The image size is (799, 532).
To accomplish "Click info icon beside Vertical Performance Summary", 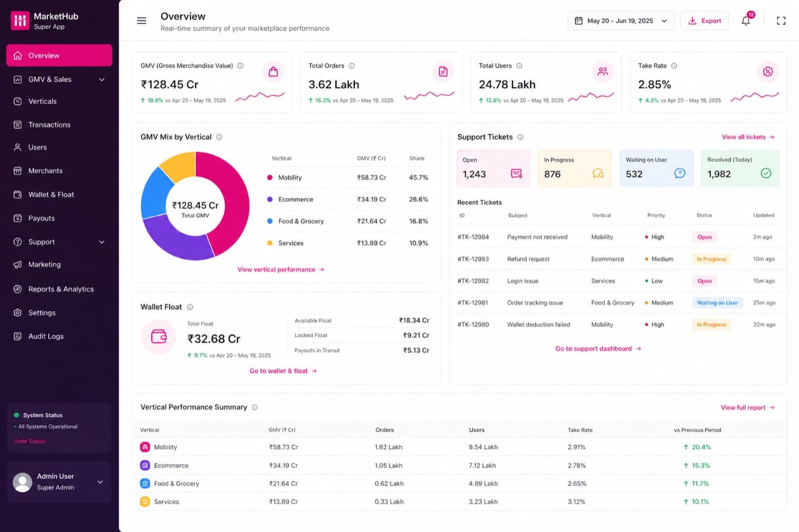I will [255, 407].
